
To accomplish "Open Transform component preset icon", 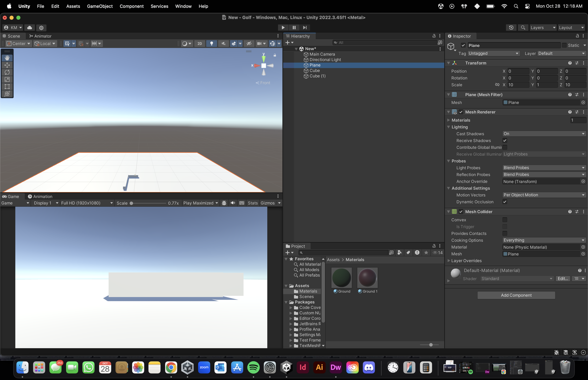I will pos(577,63).
